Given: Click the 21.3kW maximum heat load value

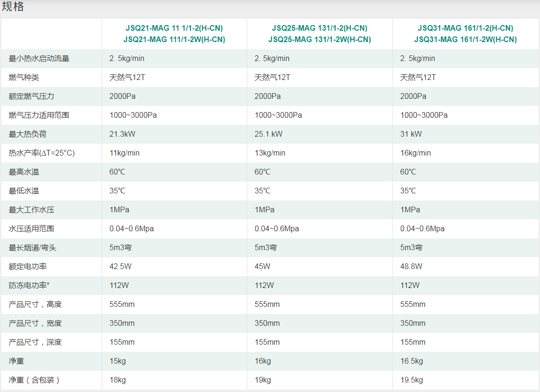Looking at the screenshot, I should click(122, 134).
